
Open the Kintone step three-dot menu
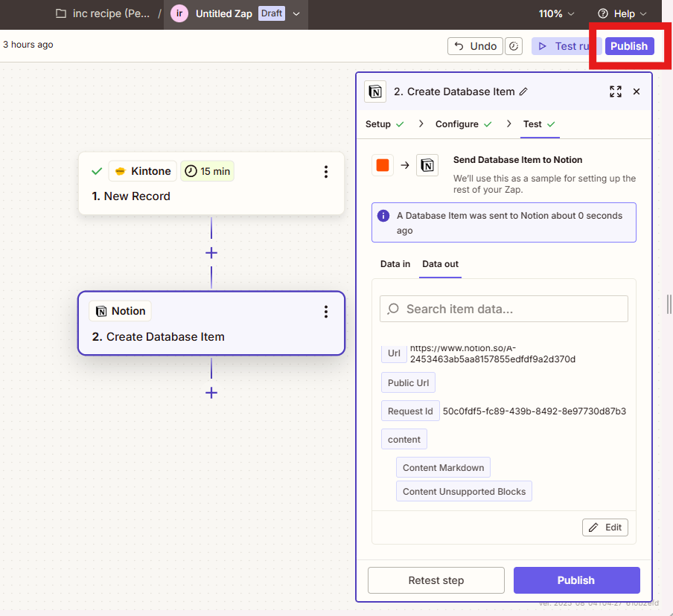[326, 172]
